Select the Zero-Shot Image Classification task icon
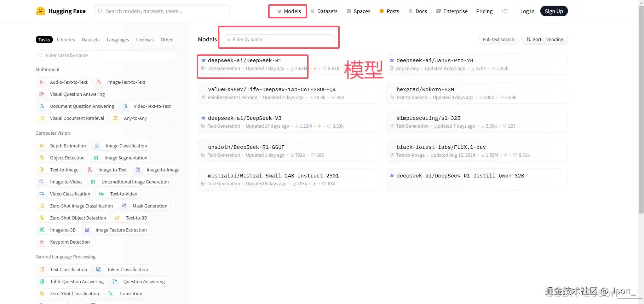 click(x=42, y=206)
